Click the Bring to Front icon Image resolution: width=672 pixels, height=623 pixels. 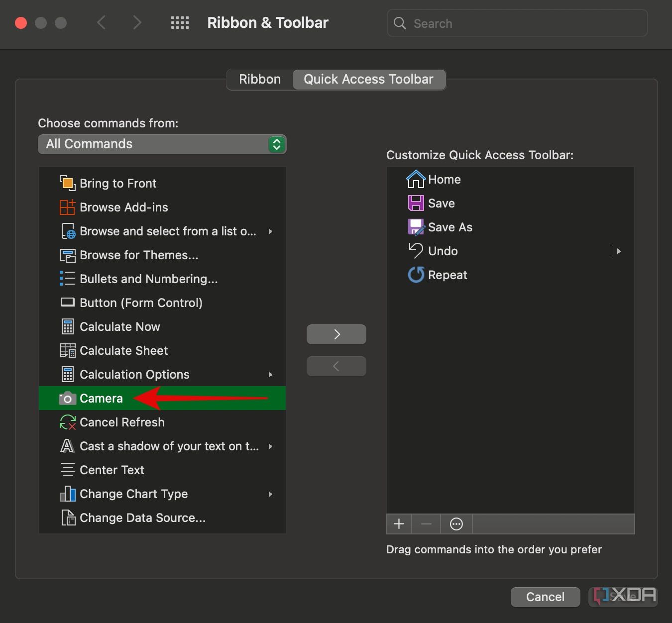point(67,183)
